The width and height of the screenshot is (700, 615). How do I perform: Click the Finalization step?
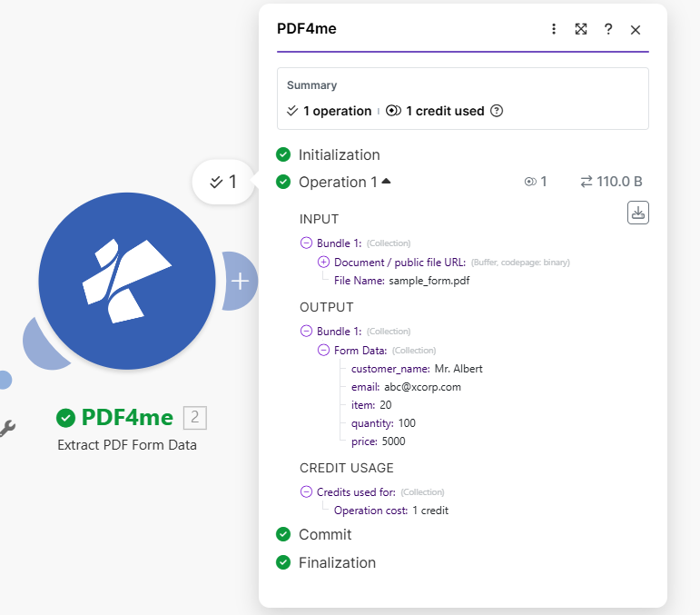[337, 562]
